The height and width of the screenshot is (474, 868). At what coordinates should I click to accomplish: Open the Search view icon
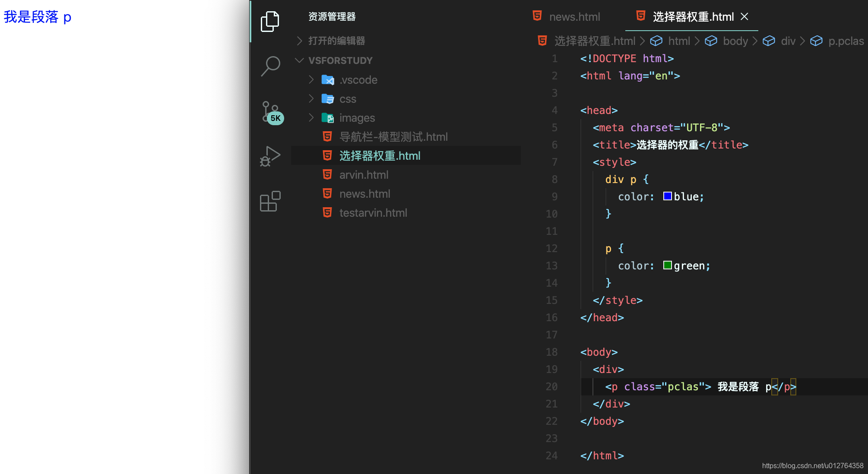tap(270, 66)
